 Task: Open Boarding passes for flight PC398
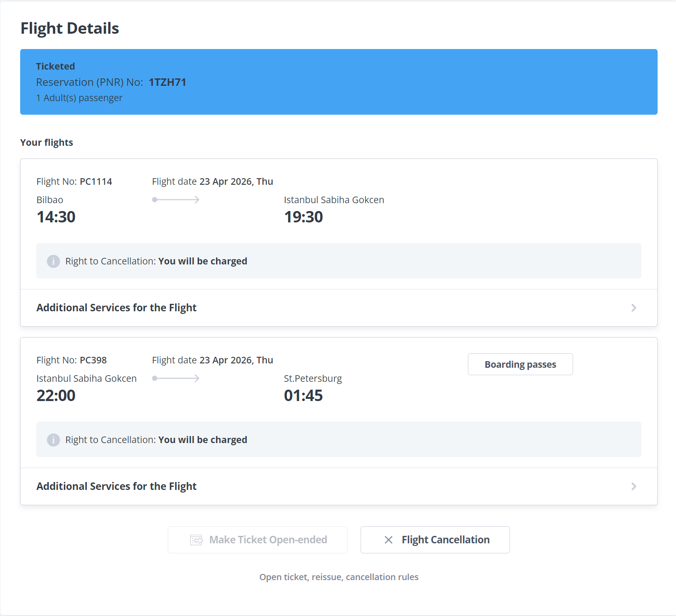[x=520, y=364]
